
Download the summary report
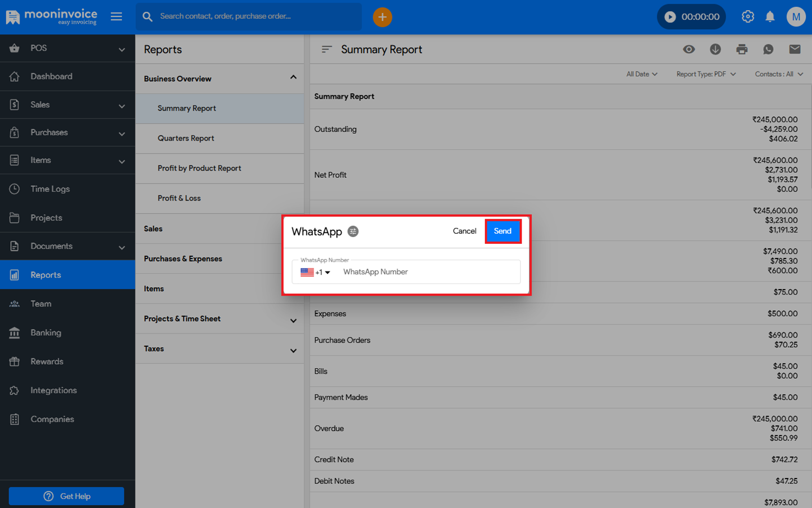715,50
